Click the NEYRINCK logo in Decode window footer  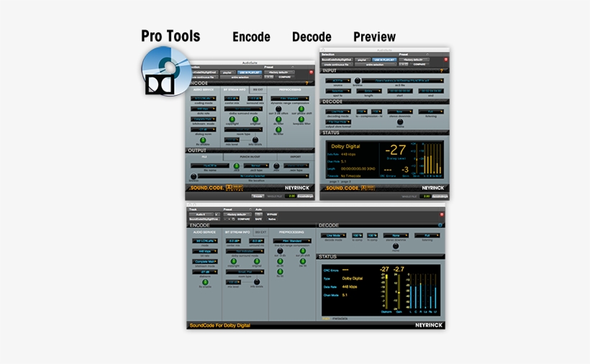(432, 188)
